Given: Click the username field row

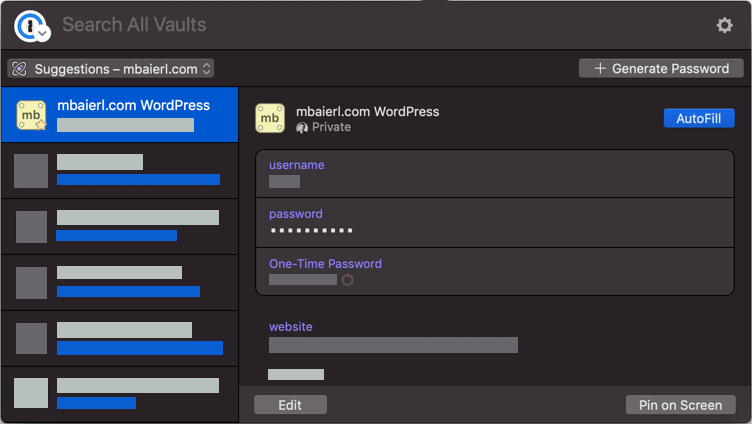Looking at the screenshot, I should tap(495, 174).
